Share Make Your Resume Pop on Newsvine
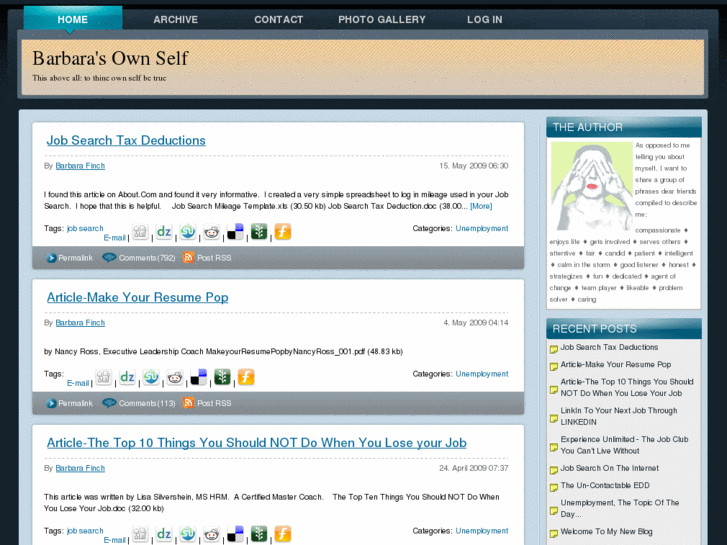 click(223, 377)
